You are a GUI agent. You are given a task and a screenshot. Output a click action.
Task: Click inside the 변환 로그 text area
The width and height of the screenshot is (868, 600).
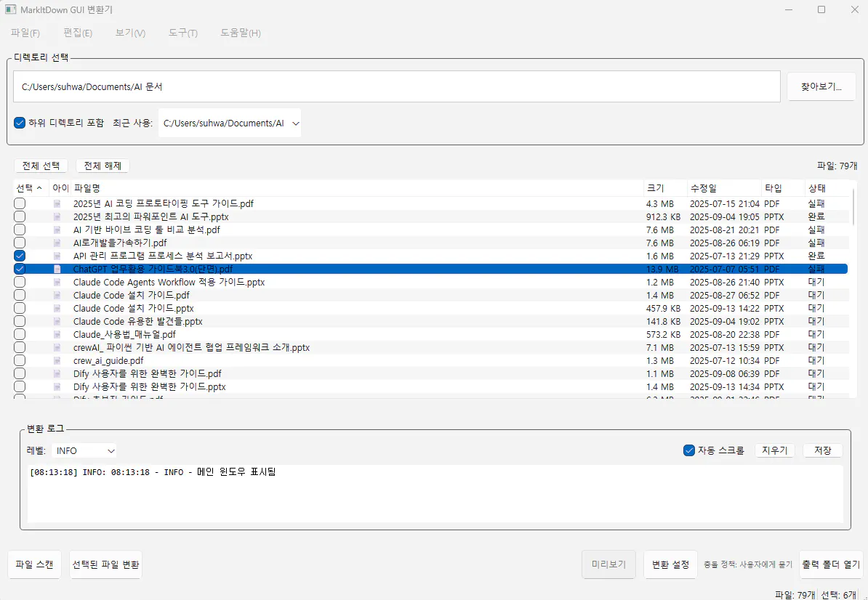coord(435,494)
